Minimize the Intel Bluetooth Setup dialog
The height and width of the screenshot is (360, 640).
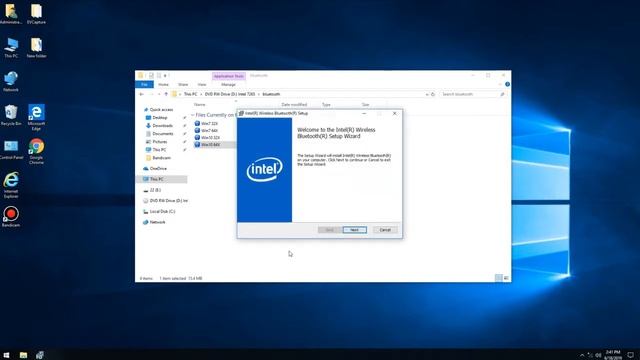(x=364, y=113)
